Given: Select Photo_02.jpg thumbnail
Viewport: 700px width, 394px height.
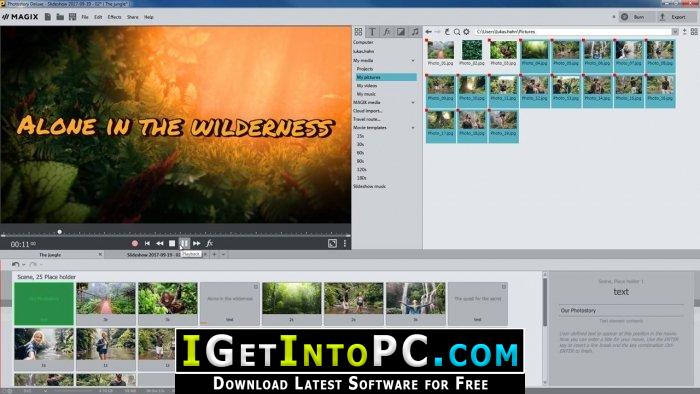Looking at the screenshot, I should (472, 53).
